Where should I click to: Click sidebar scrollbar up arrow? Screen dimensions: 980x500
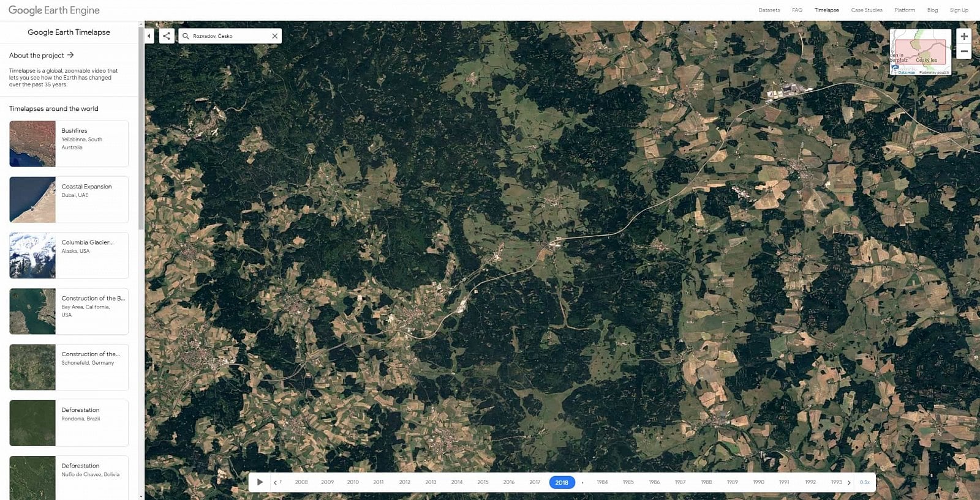141,24
